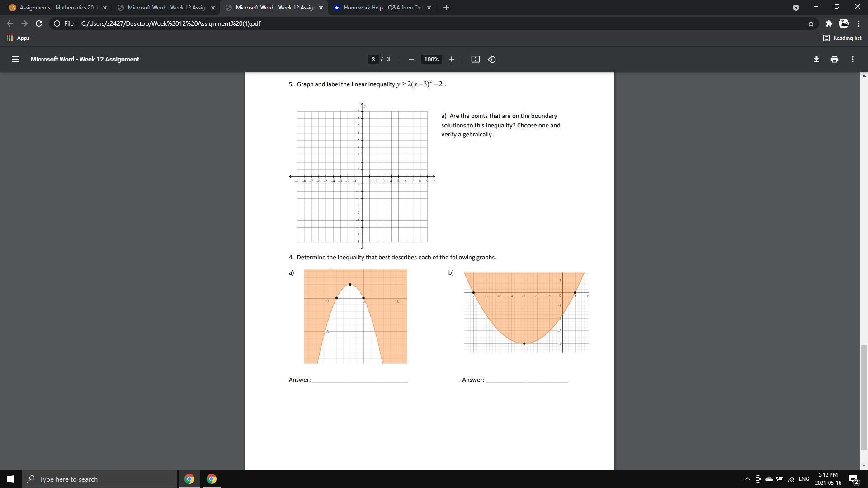Zoom in on the PDF document
Screen dimensions: 868x488
[x=452, y=59]
